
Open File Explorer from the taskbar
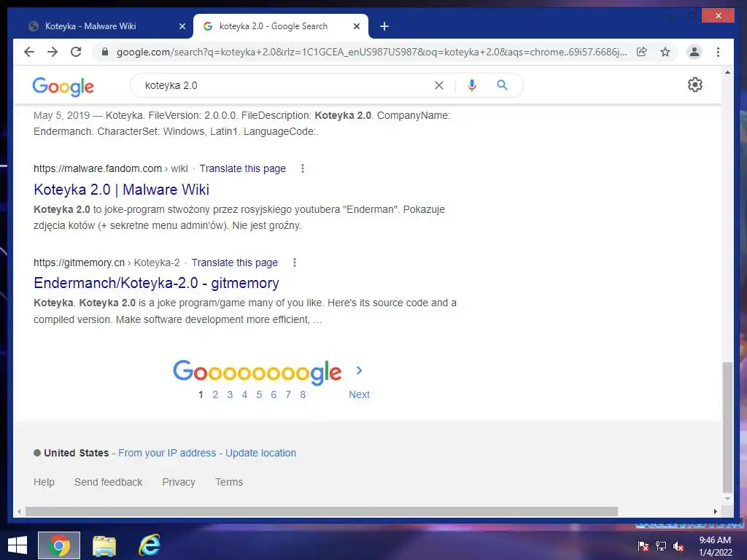[x=104, y=545]
